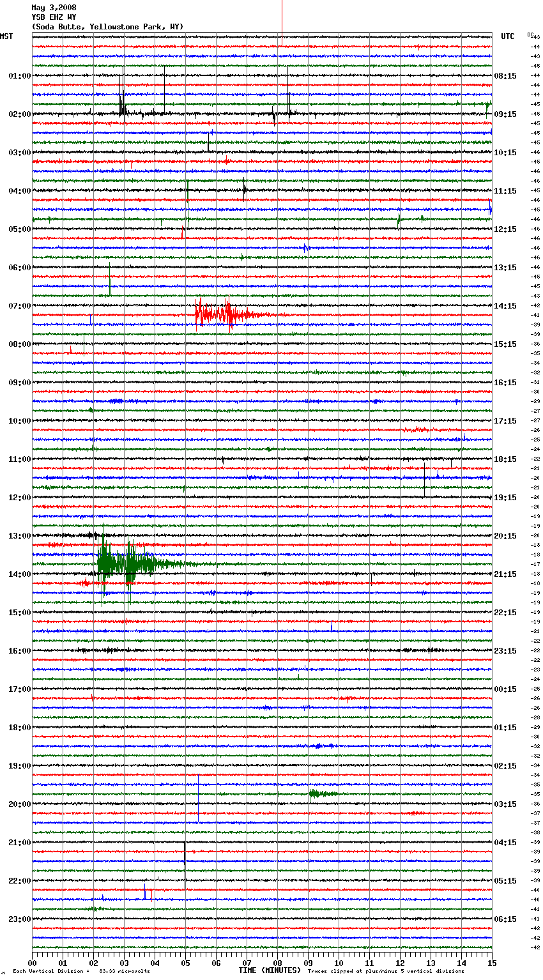The height and width of the screenshot is (980, 543).
Task: Select the '23:15' UTC row label
Action: click(505, 651)
